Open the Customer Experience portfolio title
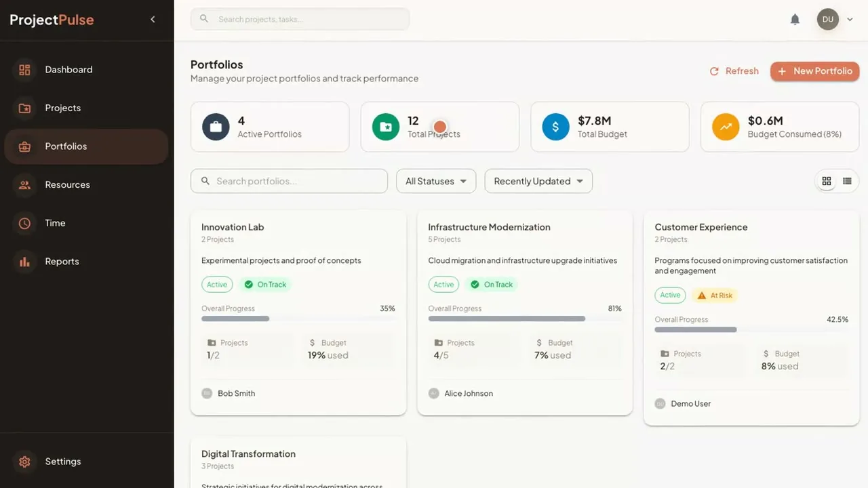 pos(701,227)
